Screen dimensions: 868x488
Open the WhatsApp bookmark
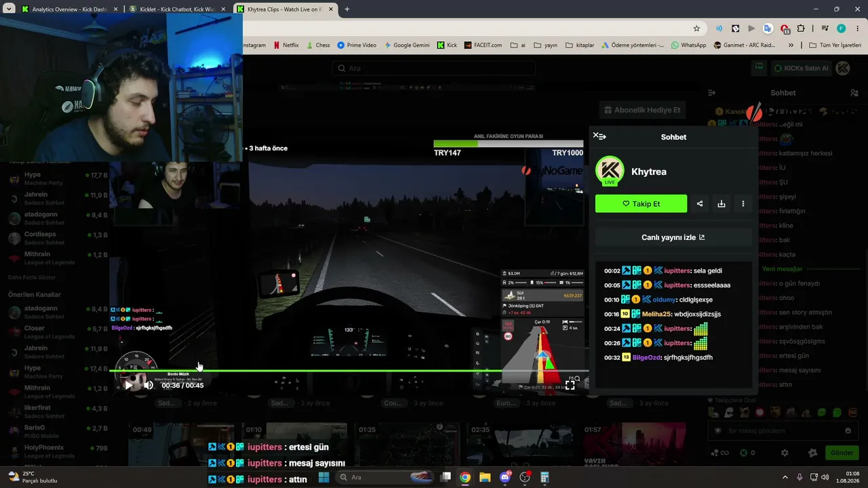pyautogui.click(x=688, y=45)
